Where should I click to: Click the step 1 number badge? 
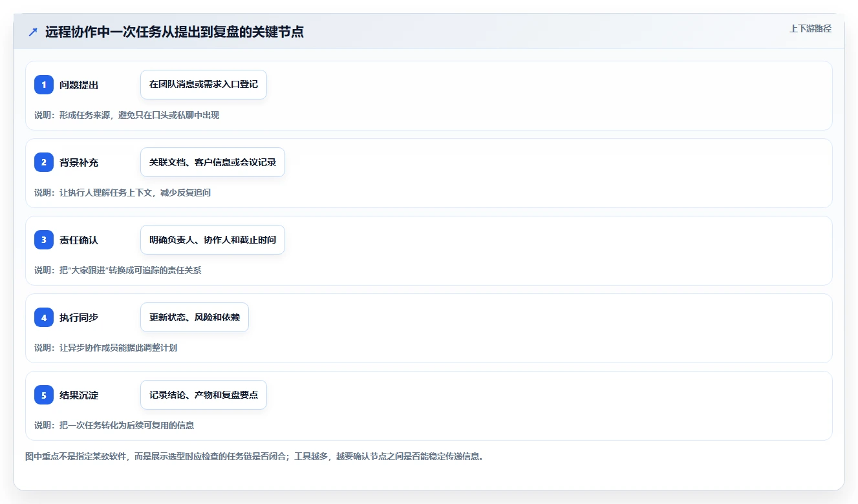pos(44,85)
